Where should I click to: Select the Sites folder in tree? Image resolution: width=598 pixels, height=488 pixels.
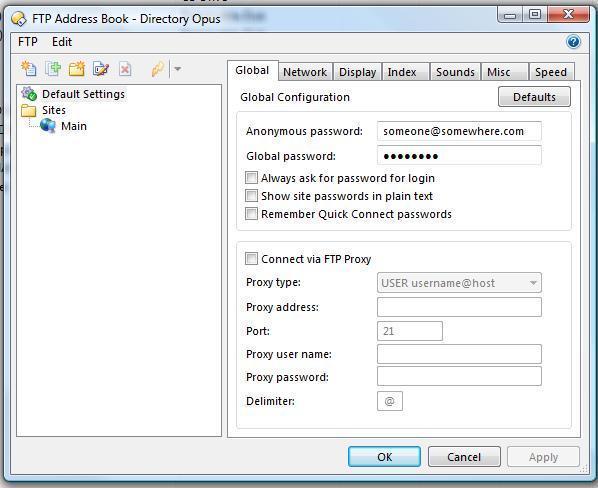(44, 110)
